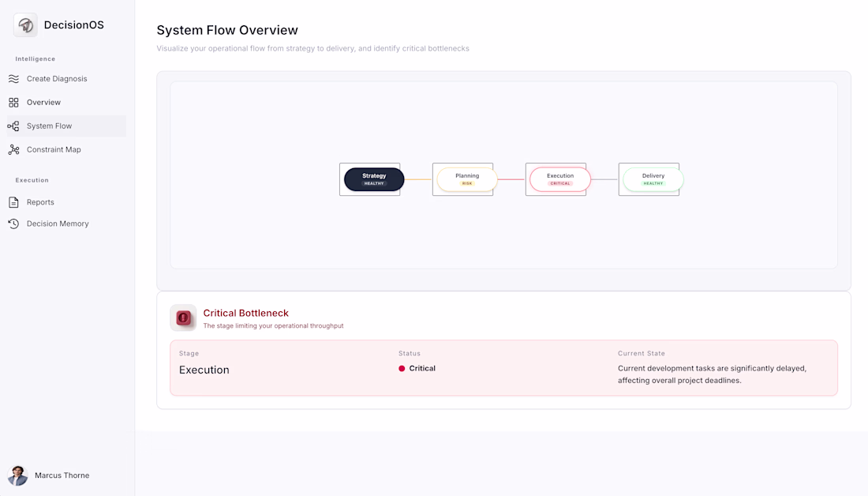This screenshot has height=496, width=868.
Task: Click the red Critical status dot
Action: coord(402,369)
